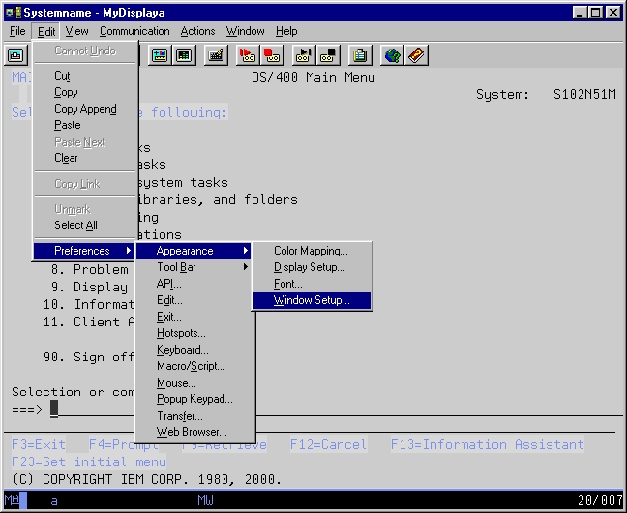
Task: Click the teal display setup toolbar icon
Action: click(x=159, y=55)
